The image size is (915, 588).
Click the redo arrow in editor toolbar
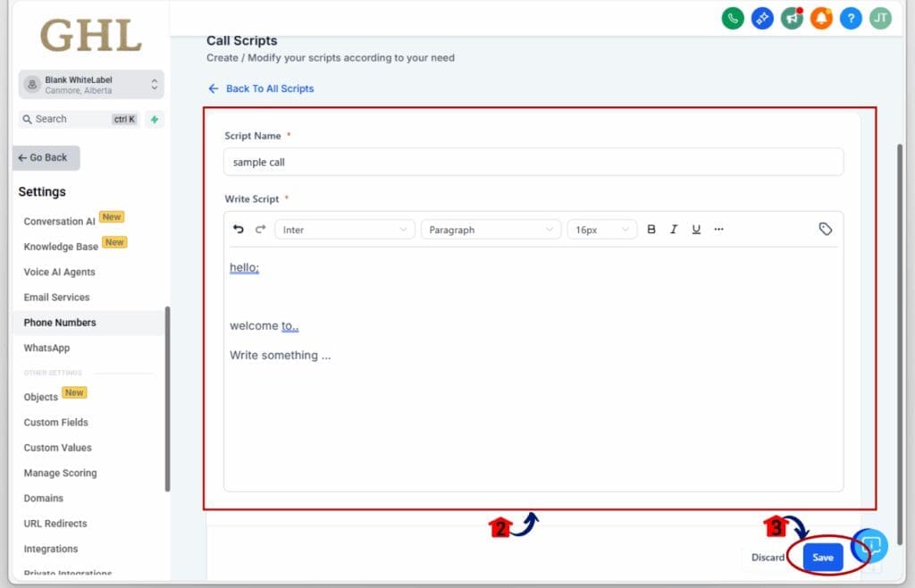[x=260, y=230]
